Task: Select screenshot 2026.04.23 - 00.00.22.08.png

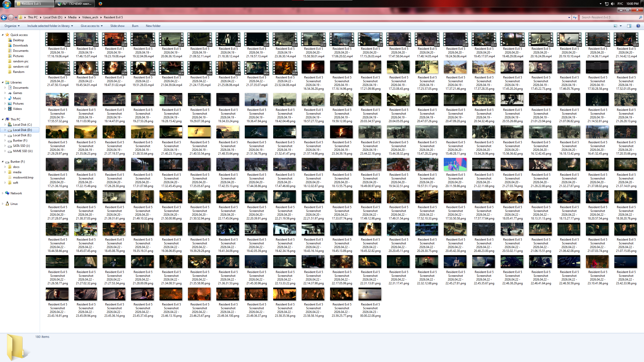Action: click(x=370, y=303)
